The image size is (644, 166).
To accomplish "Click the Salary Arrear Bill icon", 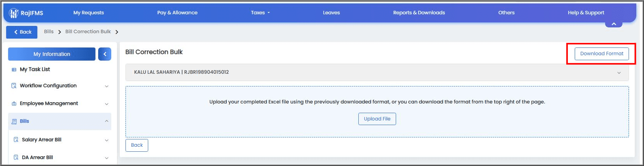I will pos(16,140).
